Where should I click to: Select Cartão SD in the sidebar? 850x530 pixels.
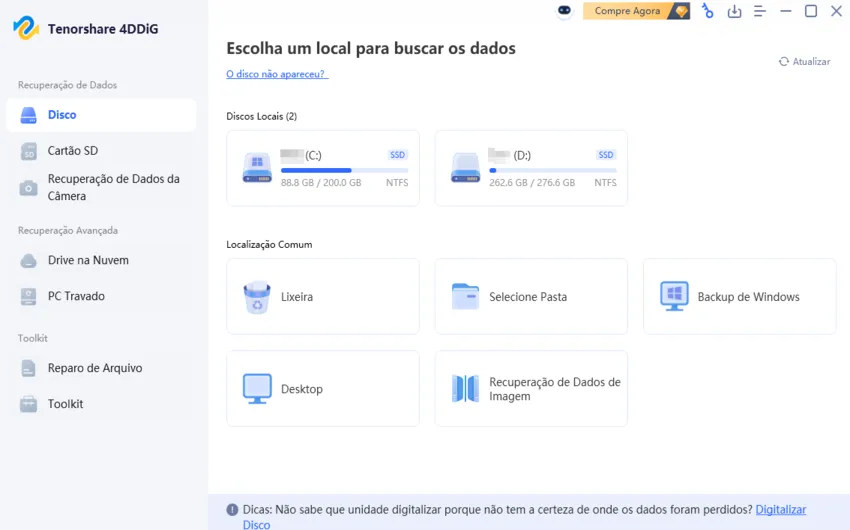(101, 151)
